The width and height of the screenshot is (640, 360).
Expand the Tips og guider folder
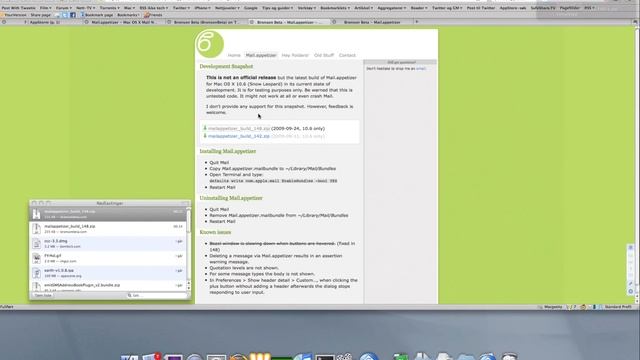tap(277, 8)
